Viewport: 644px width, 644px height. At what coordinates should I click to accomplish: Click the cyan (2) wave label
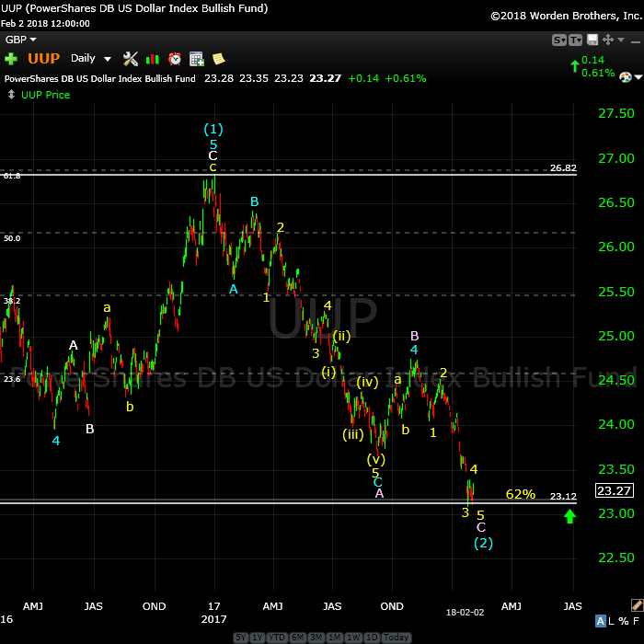[x=483, y=543]
